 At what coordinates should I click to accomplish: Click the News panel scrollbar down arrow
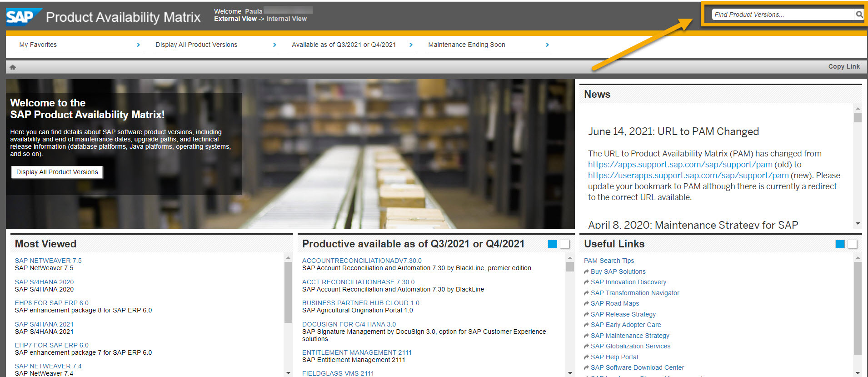point(858,223)
